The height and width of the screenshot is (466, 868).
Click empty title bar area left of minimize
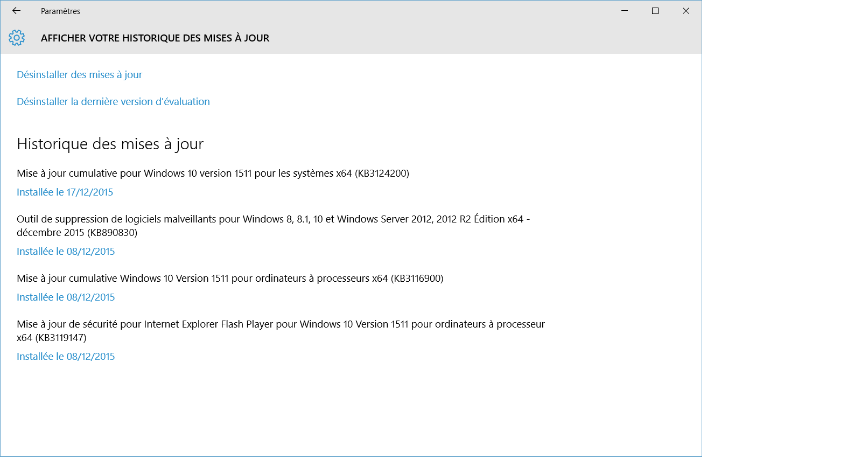(x=377, y=11)
